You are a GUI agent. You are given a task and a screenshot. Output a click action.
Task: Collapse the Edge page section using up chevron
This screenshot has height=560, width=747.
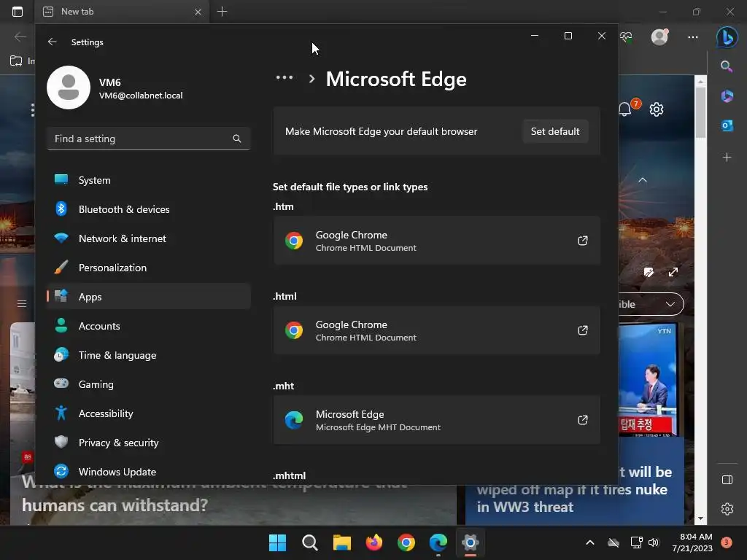643,180
